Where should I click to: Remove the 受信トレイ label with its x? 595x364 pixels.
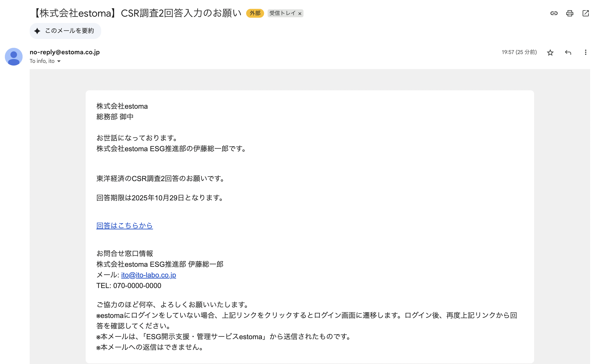coord(300,14)
